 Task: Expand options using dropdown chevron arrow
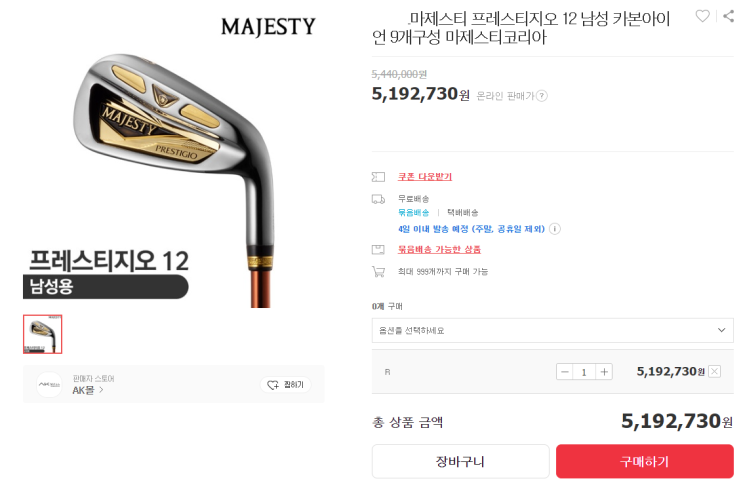pyautogui.click(x=721, y=330)
